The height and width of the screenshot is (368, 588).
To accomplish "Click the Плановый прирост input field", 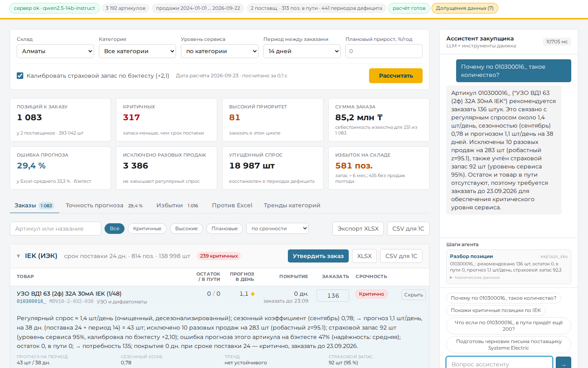I will pos(384,51).
